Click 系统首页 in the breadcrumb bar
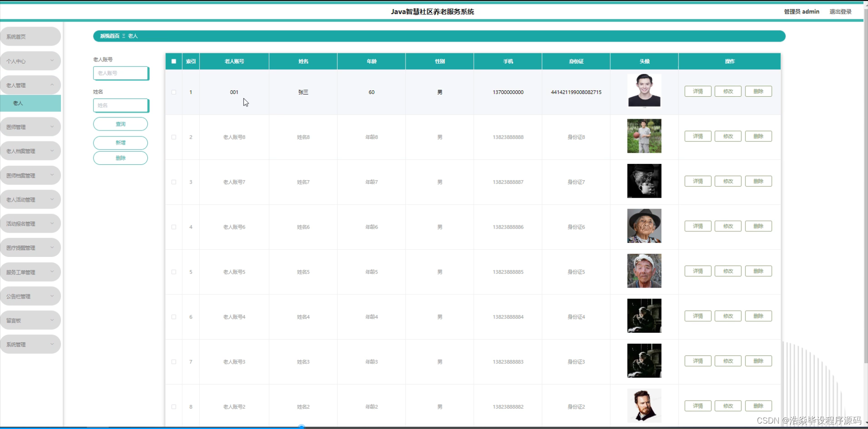 [110, 36]
